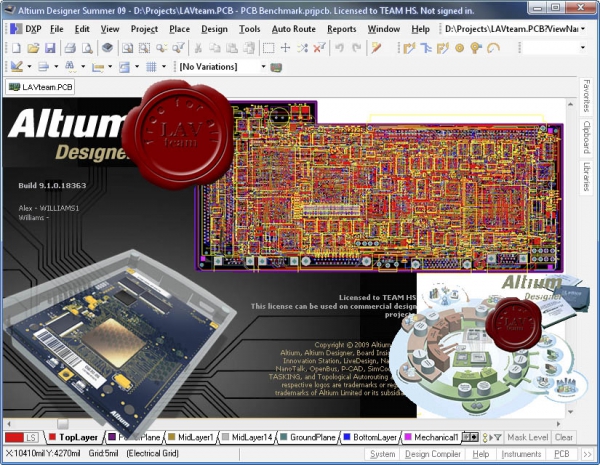Open the alignment tools dropdown arrow
600x465 pixels.
click(56, 67)
